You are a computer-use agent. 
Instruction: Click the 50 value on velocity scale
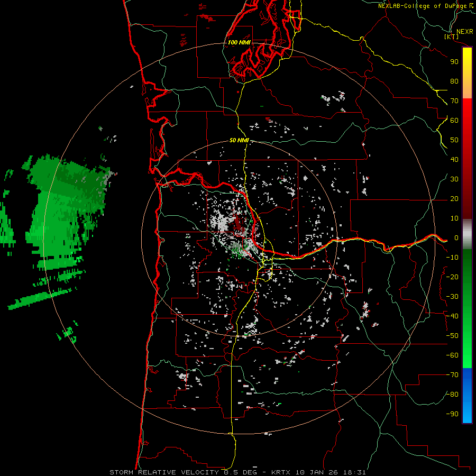pyautogui.click(x=454, y=140)
